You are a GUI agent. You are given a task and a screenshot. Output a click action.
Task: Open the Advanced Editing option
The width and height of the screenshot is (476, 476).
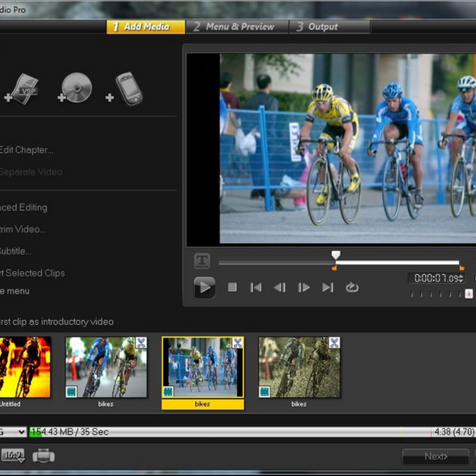pyautogui.click(x=23, y=207)
